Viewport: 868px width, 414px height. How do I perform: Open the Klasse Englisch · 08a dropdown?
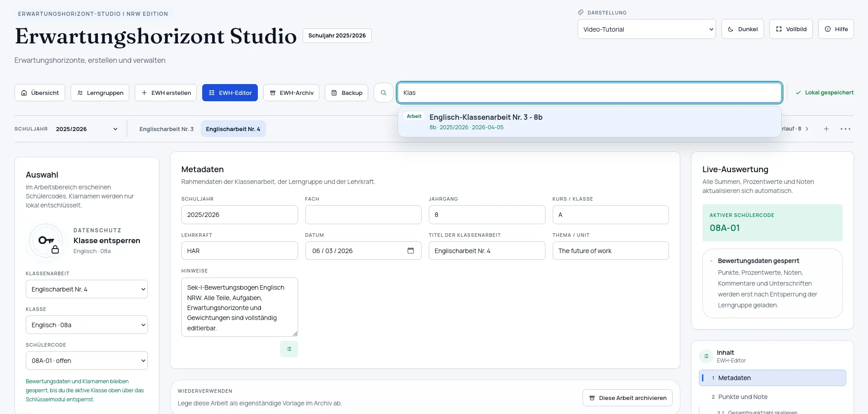(87, 325)
